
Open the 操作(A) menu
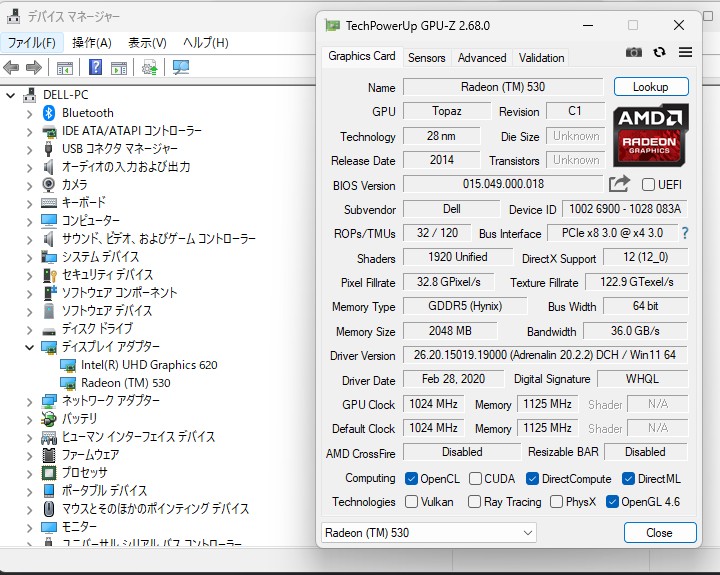92,42
